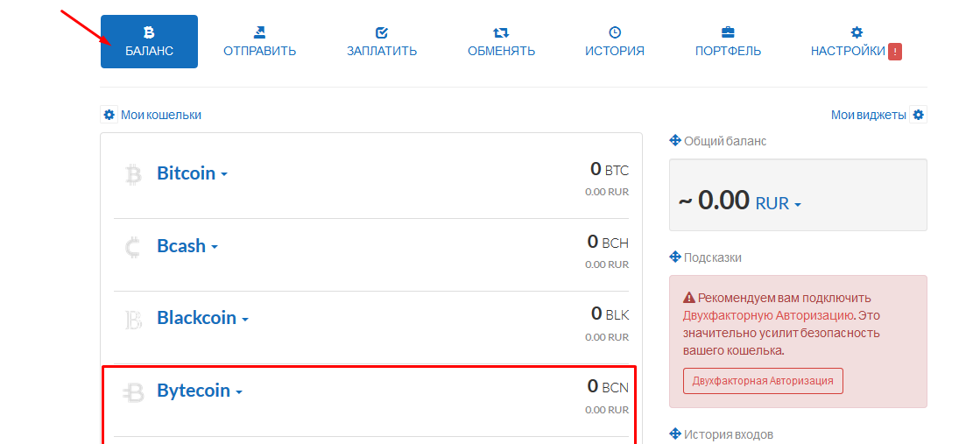Image resolution: width=980 pixels, height=444 pixels.
Task: Open the Заплатить tab
Action: pos(382,41)
